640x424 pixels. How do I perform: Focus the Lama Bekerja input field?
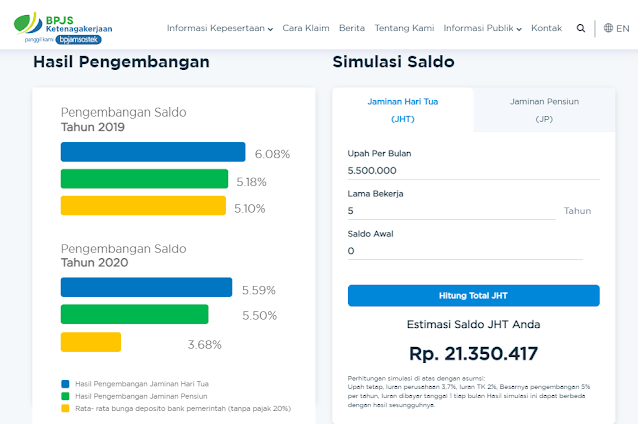[451, 211]
